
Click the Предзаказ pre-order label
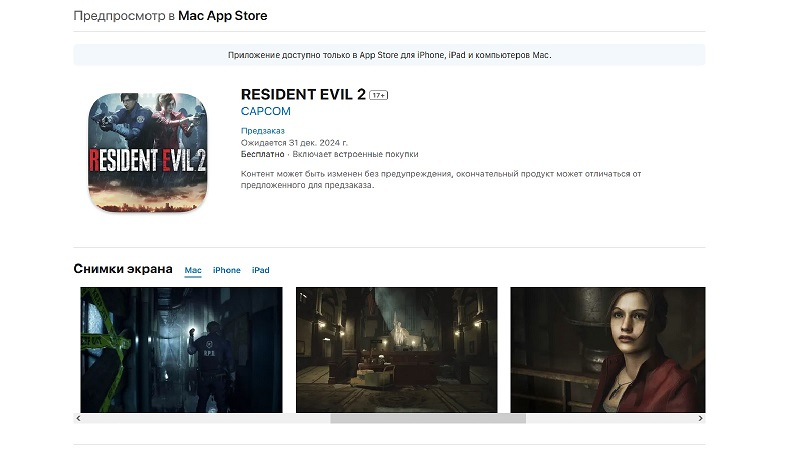[x=263, y=131]
